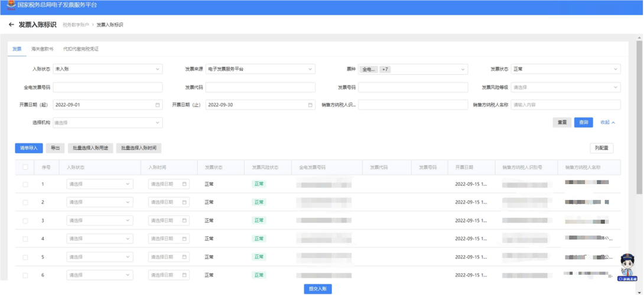Click the 导出 button
644x295 pixels.
55,148
